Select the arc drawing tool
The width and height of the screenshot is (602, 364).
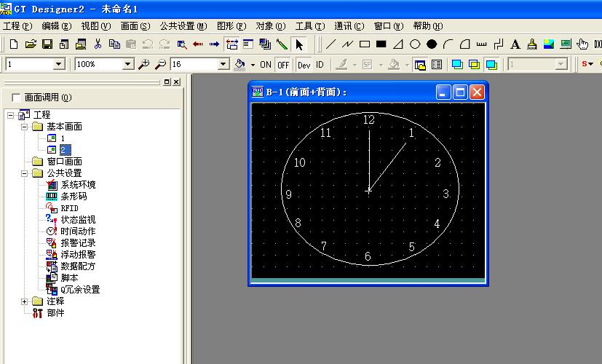(448, 44)
